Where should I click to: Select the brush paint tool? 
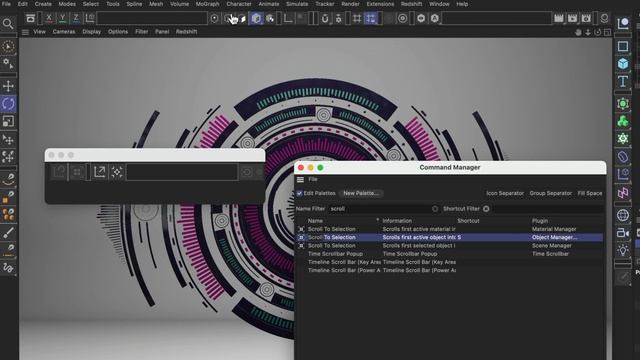(8, 233)
